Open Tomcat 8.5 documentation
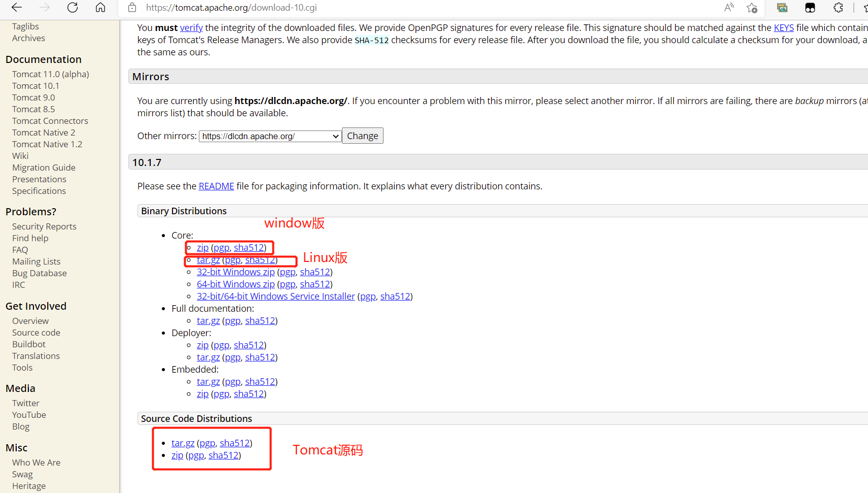868x493 pixels. coord(33,109)
